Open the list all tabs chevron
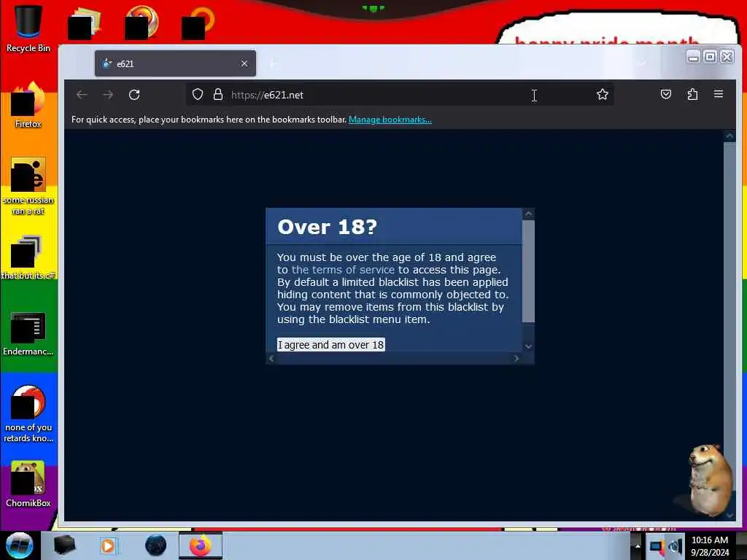The image size is (747, 560). (643, 63)
